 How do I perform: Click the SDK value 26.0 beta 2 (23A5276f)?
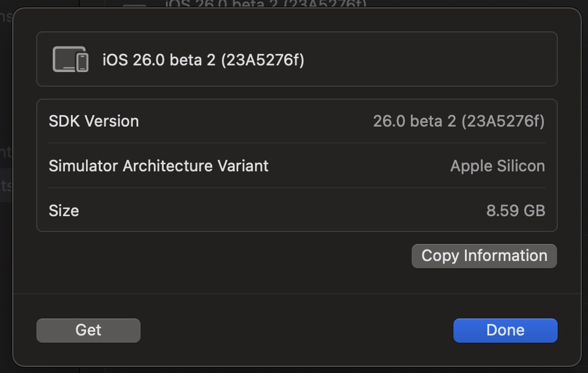[x=459, y=121]
